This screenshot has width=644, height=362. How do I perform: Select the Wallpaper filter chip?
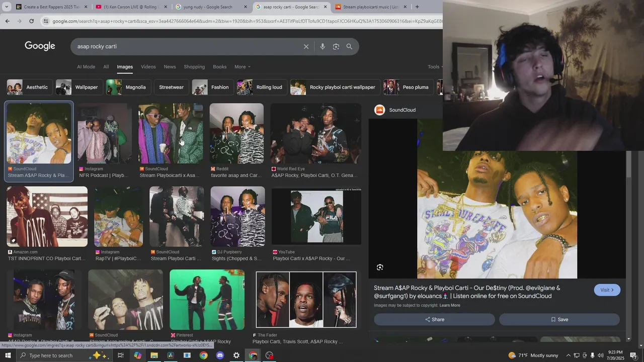click(78, 87)
